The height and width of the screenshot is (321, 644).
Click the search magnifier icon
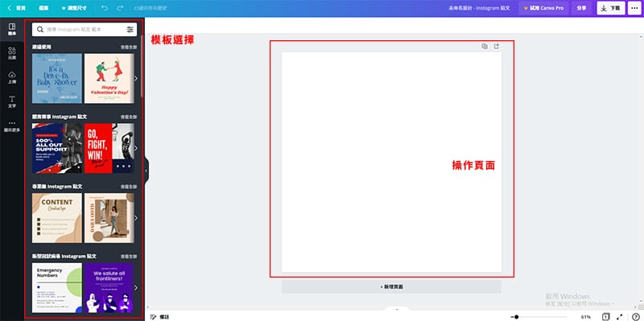[39, 30]
